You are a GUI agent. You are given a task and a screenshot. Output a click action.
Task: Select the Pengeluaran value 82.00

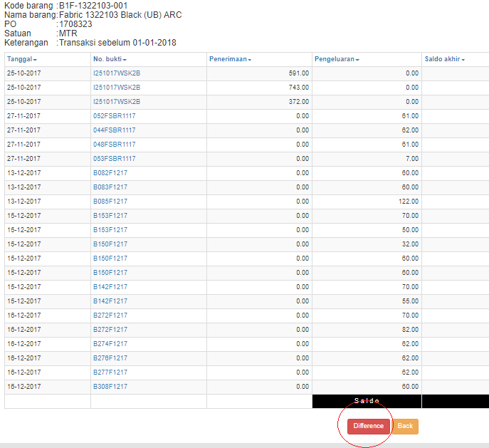(x=411, y=330)
